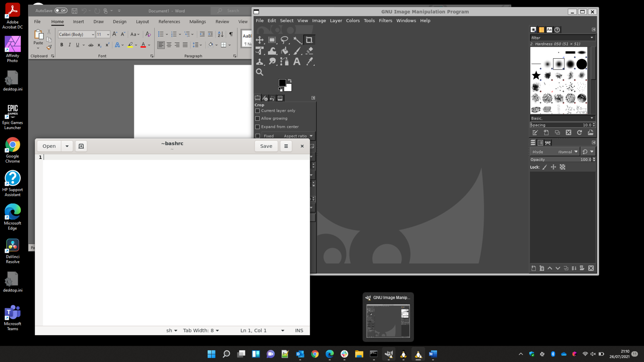This screenshot has width=644, height=362.
Task: Click GIMP taskbar preview thumbnail
Action: point(388,321)
